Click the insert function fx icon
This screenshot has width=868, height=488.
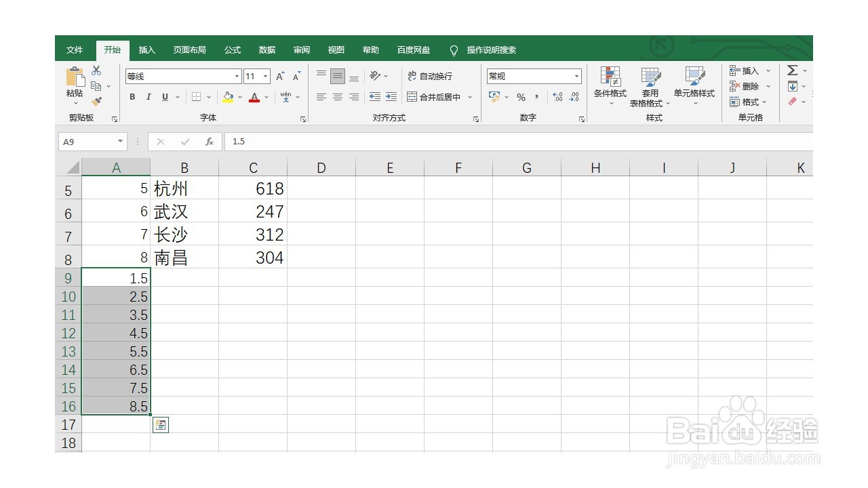(210, 142)
